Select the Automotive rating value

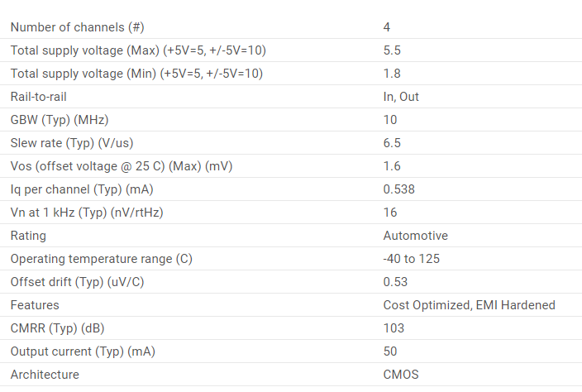pyautogui.click(x=415, y=236)
